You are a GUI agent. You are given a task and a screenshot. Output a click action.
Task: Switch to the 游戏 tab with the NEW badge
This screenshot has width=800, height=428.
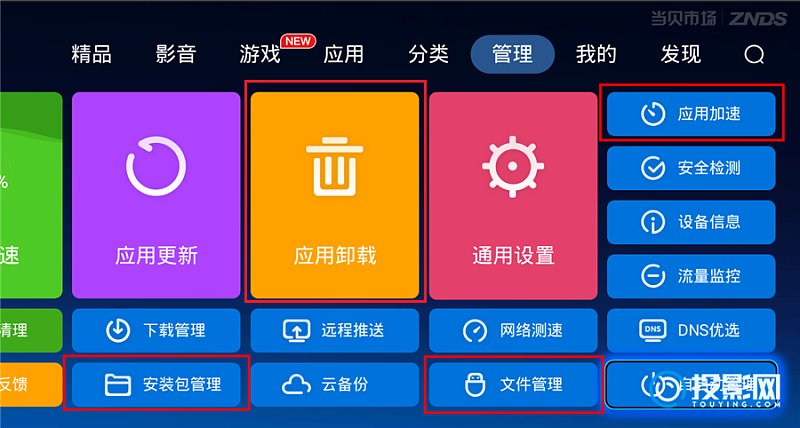tap(260, 54)
